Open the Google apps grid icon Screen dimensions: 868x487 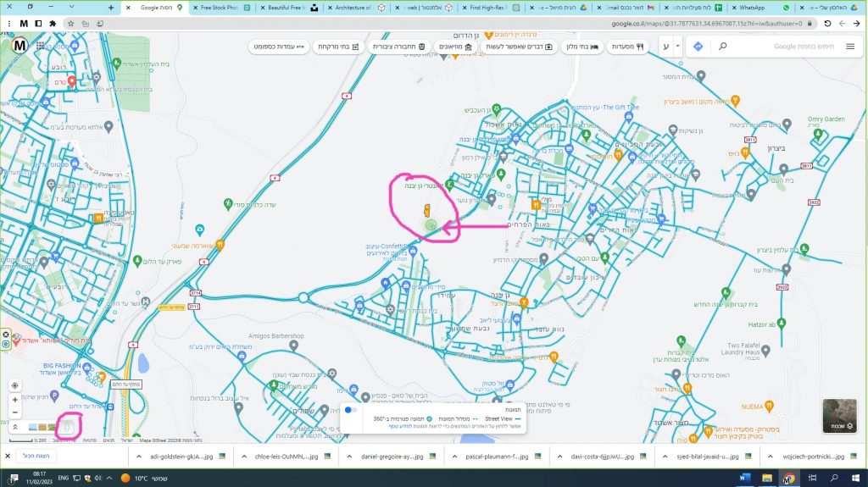click(41, 46)
